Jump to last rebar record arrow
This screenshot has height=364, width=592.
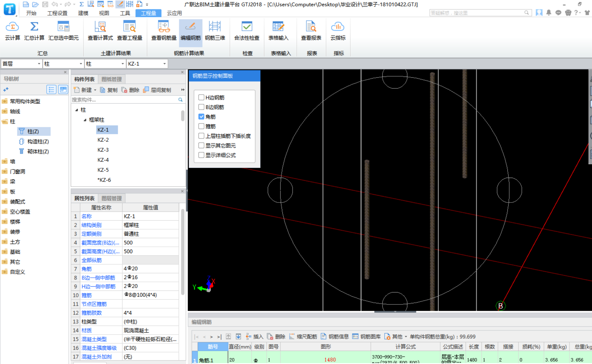[219, 337]
